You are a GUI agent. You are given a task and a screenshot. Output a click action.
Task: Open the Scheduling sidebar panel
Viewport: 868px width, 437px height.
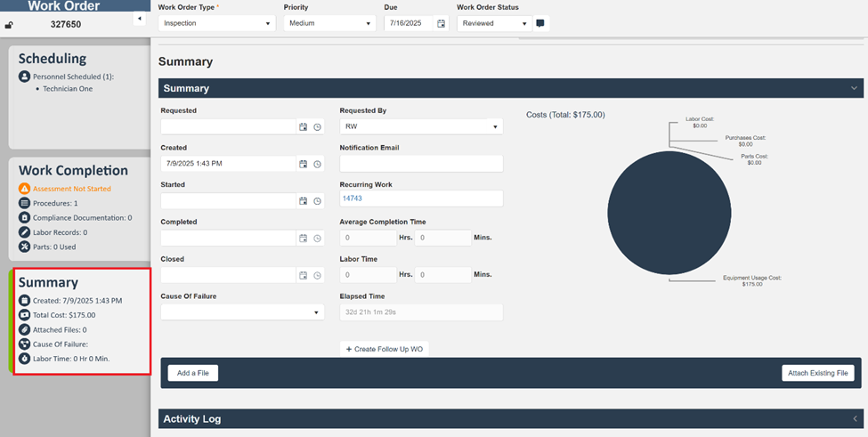[x=53, y=59]
